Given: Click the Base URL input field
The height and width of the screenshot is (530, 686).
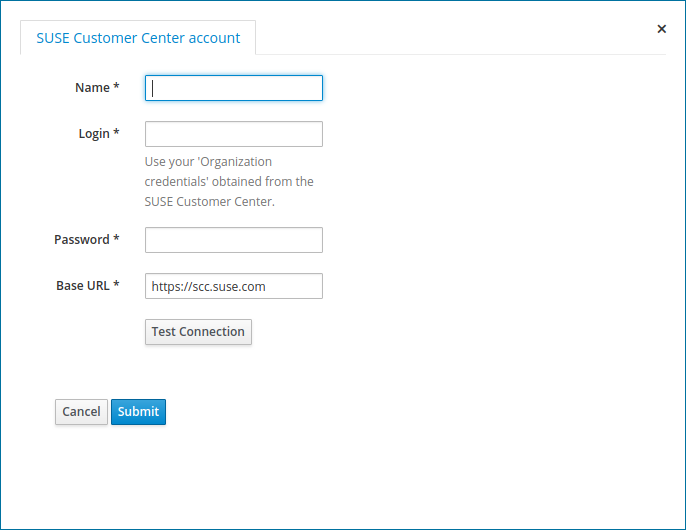Looking at the screenshot, I should coord(234,286).
